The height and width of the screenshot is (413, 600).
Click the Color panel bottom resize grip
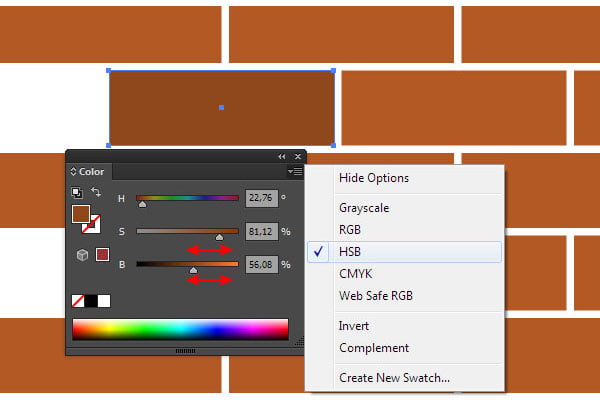coord(185,351)
